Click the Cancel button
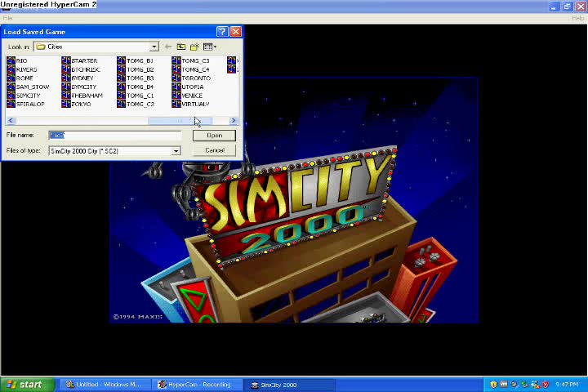The width and height of the screenshot is (588, 392). pyautogui.click(x=214, y=150)
